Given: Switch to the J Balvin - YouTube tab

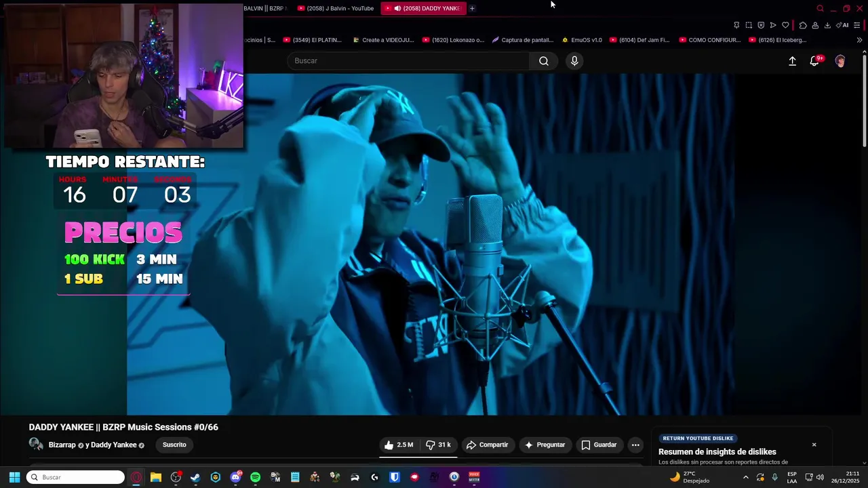Looking at the screenshot, I should click(335, 8).
